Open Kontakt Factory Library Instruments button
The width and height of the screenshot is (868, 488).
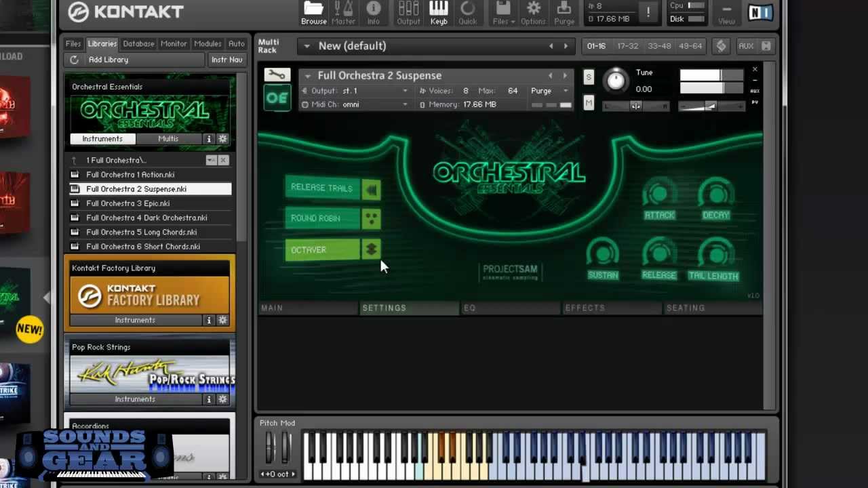pyautogui.click(x=135, y=320)
